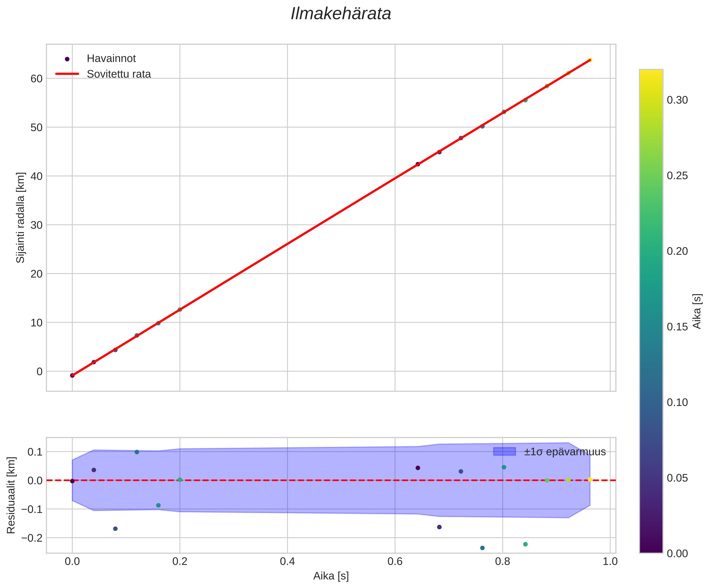Screen dimensions: 709x588
Task: Click the observation point at 0.2 s on the trajectory
Action: pyautogui.click(x=180, y=309)
